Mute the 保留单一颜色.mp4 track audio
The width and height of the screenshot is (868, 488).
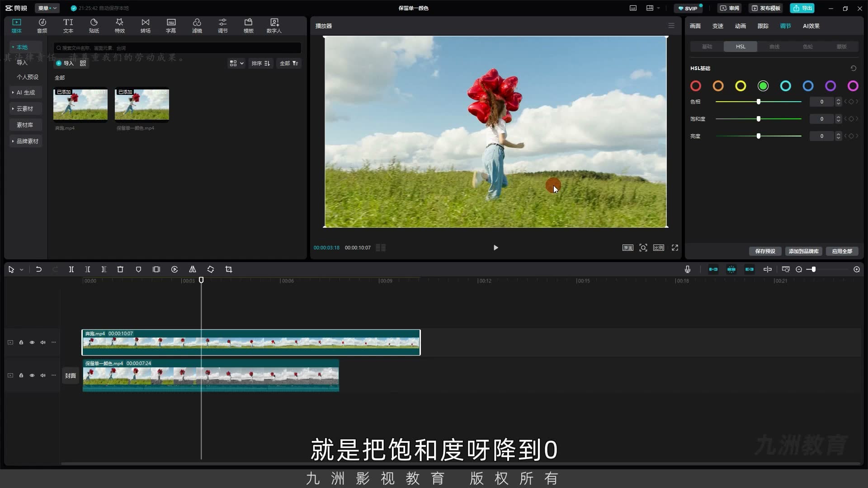(x=43, y=375)
